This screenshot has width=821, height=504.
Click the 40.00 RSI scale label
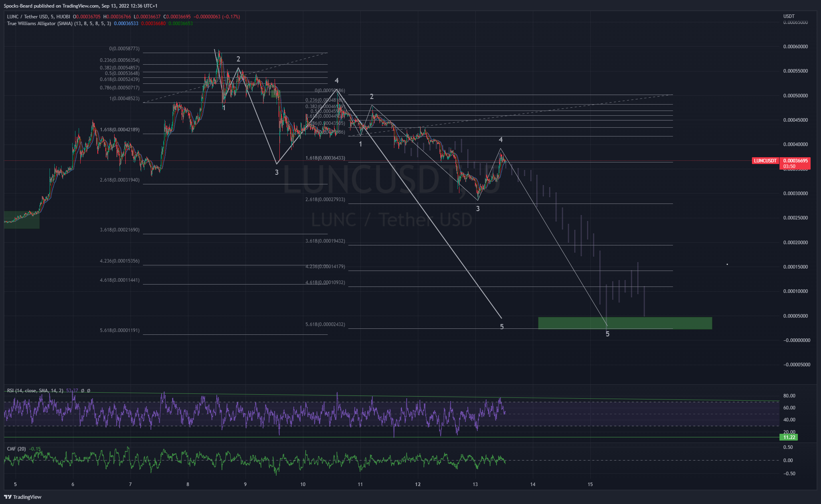[x=789, y=420]
